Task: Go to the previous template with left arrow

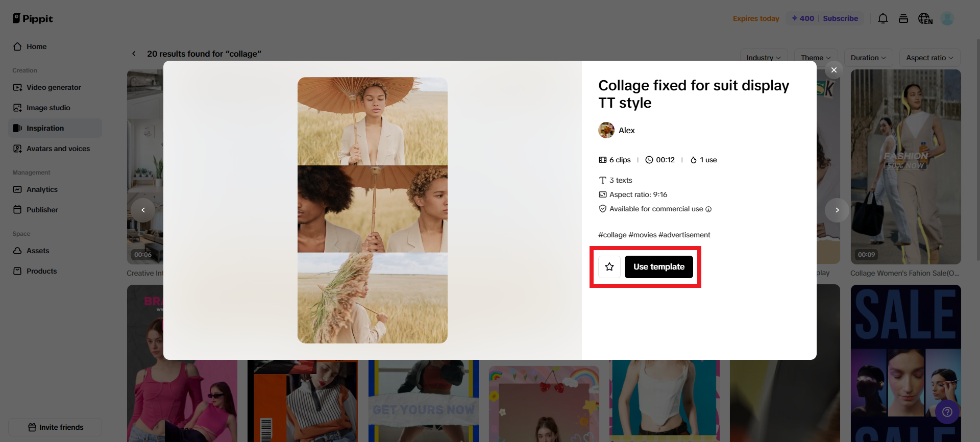Action: [x=143, y=210]
